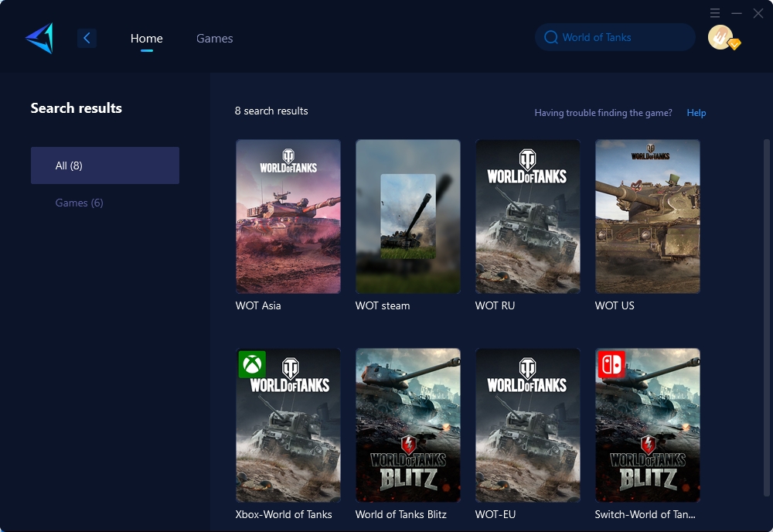Select the All (8) filter
The image size is (773, 532).
(x=105, y=165)
